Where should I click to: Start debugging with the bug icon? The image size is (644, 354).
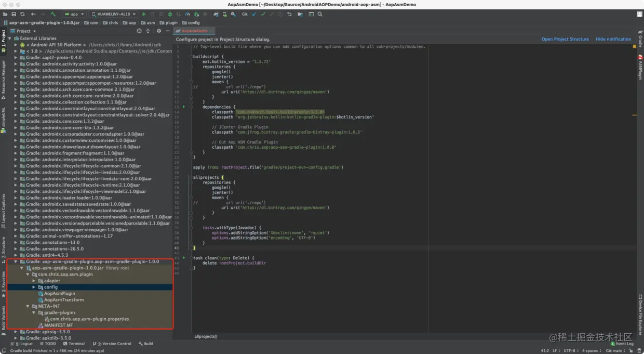pos(170,14)
